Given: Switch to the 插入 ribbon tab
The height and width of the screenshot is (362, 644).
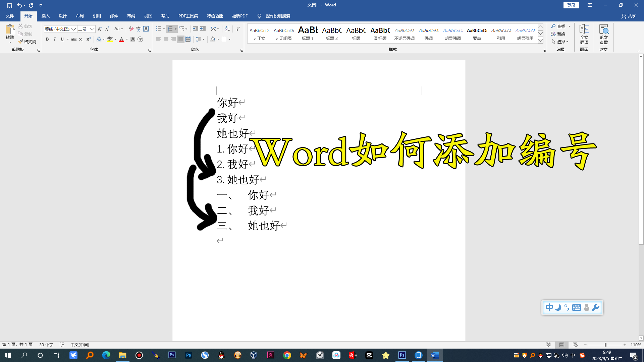Looking at the screenshot, I should tap(46, 16).
